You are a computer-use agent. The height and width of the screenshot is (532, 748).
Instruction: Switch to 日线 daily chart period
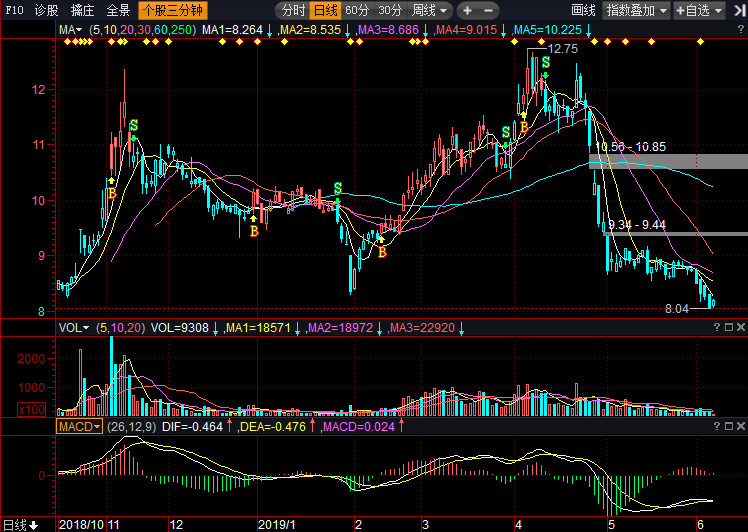pos(325,10)
